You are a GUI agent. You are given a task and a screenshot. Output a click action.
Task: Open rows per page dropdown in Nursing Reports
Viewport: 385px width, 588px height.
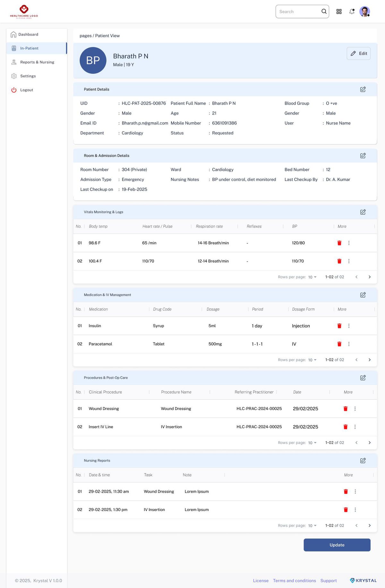click(x=312, y=526)
